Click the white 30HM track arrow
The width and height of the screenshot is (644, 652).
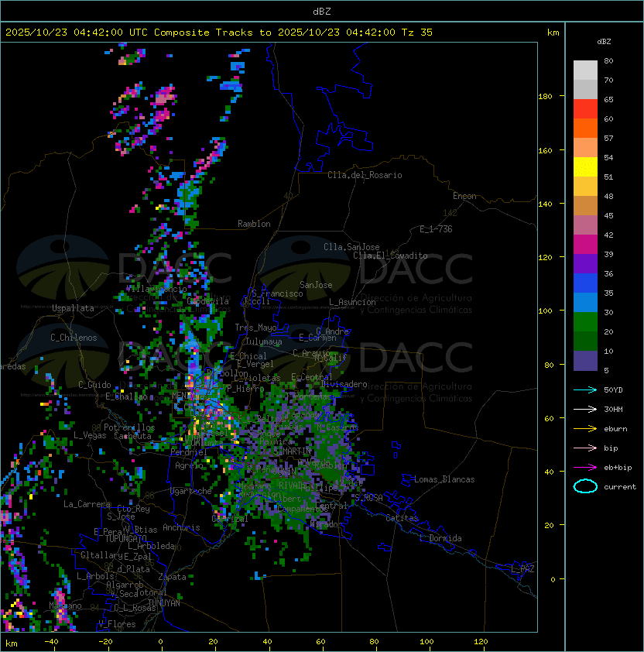585,409
